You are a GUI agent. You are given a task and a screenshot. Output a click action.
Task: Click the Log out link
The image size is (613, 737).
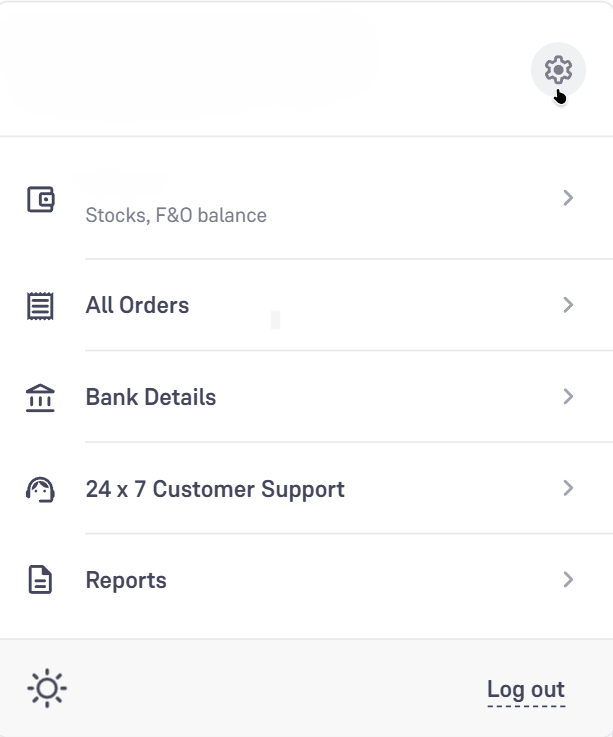[526, 689]
